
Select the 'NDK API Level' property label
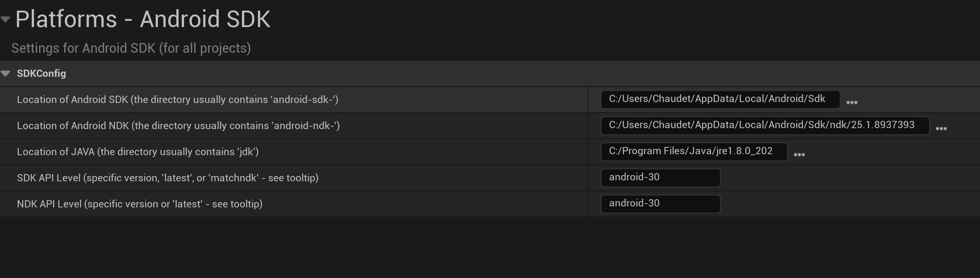(140, 204)
